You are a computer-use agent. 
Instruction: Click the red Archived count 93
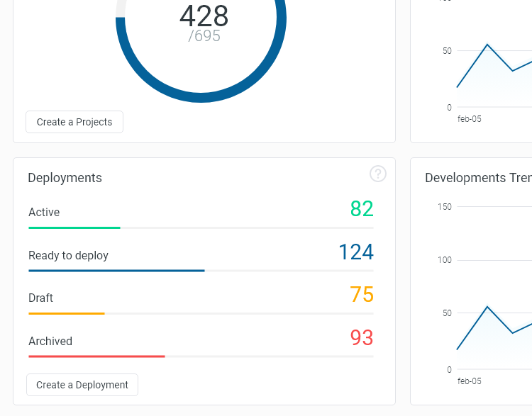tap(362, 338)
